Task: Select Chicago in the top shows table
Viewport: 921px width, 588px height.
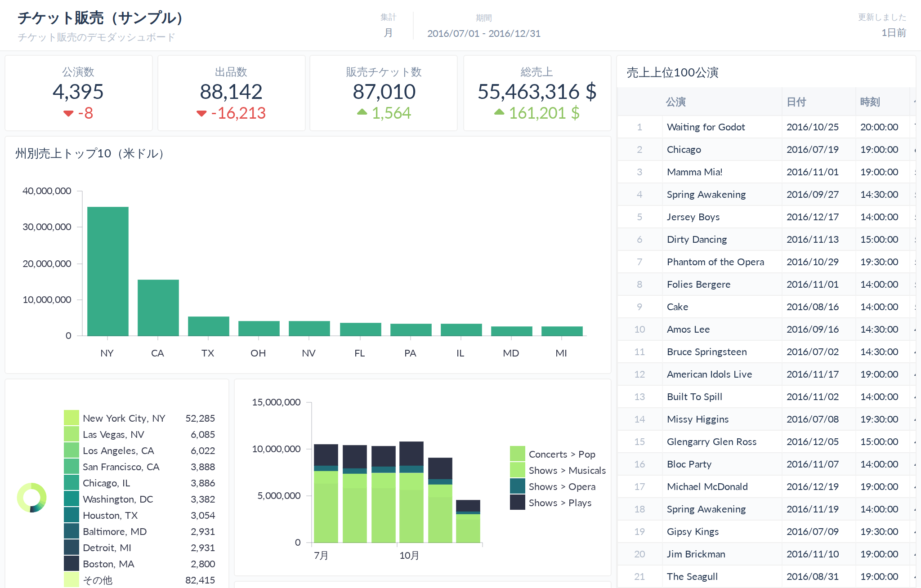Action: [766, 149]
